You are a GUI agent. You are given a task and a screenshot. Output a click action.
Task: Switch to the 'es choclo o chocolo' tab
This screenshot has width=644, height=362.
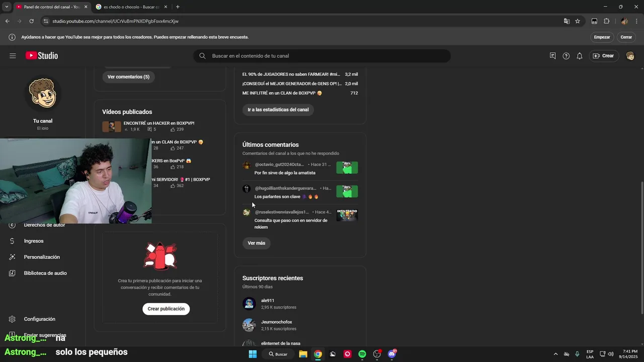(132, 7)
